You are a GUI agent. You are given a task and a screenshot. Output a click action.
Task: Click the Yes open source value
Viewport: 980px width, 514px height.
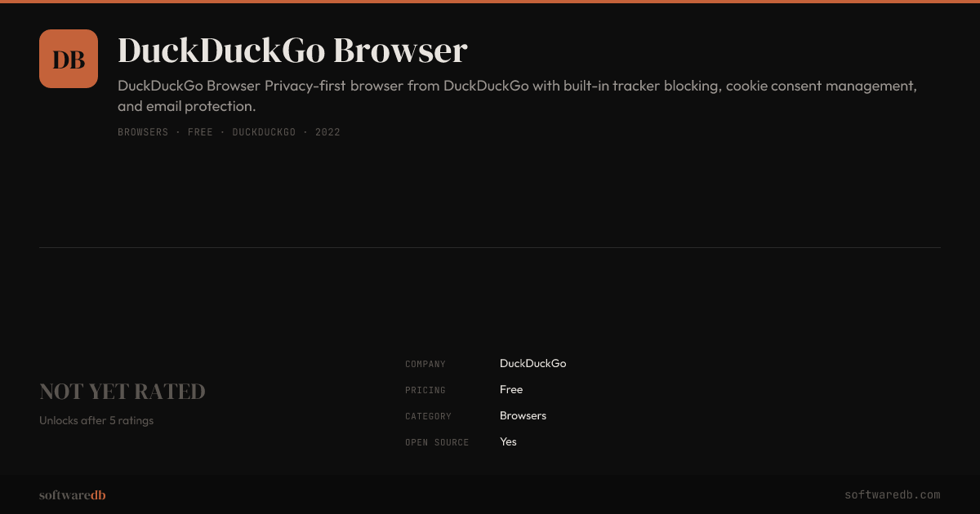click(x=508, y=442)
